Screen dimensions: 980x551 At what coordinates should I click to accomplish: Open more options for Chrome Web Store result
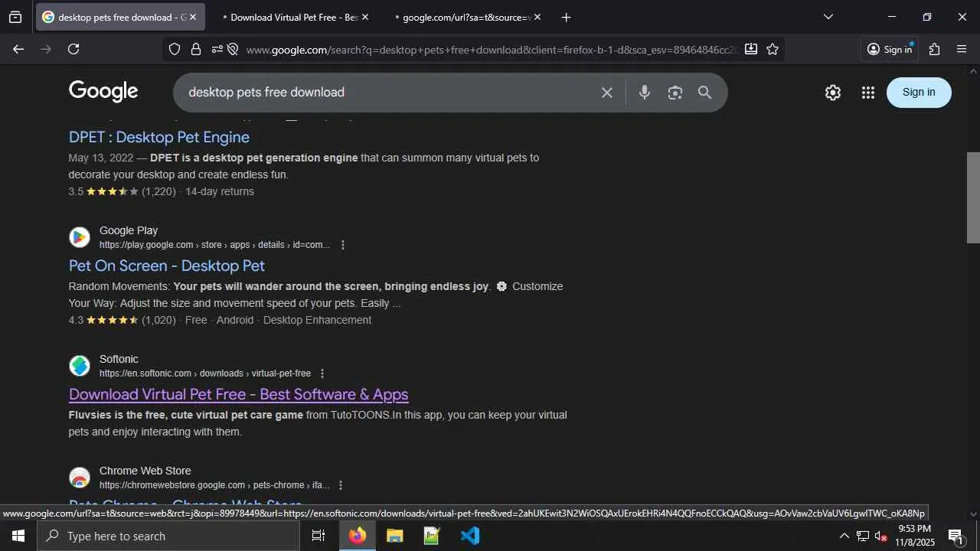(341, 485)
